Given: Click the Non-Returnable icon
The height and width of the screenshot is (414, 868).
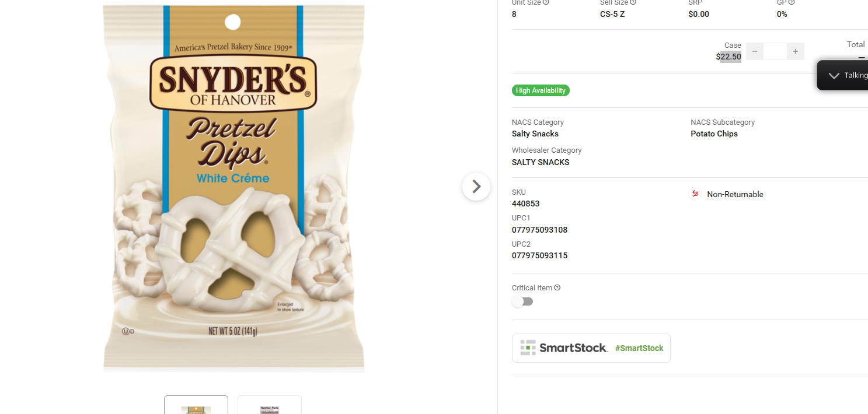Looking at the screenshot, I should pyautogui.click(x=695, y=194).
